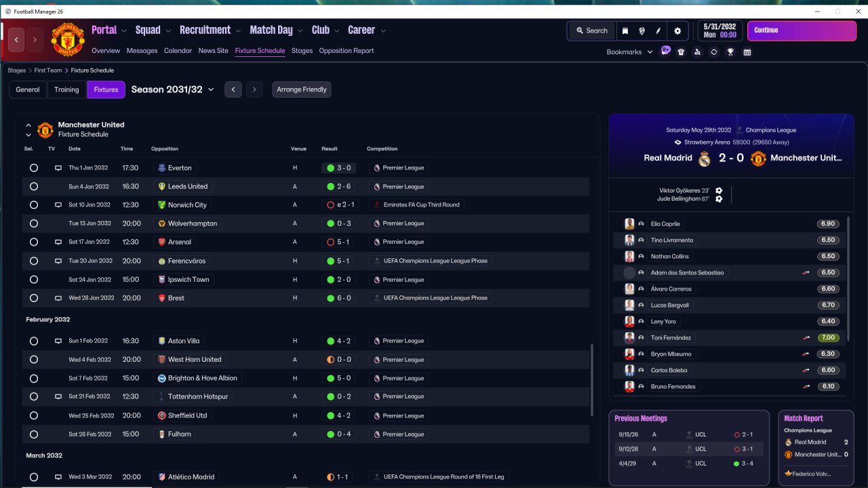
Task: Select the Ipswich Town fixture radio button
Action: click(34, 279)
